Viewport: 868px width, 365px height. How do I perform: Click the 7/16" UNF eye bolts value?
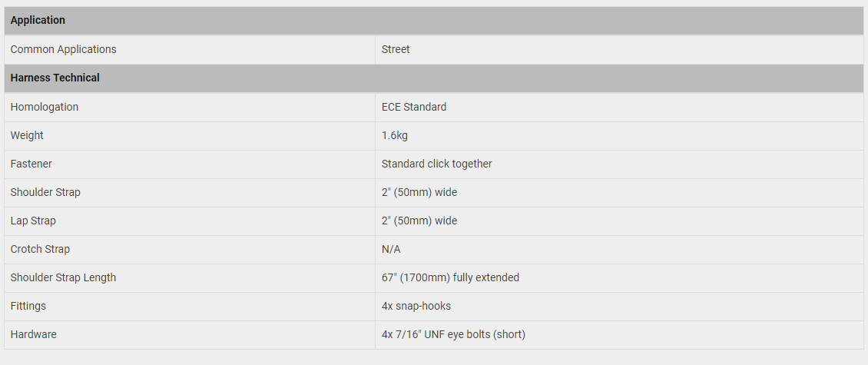[x=453, y=334]
